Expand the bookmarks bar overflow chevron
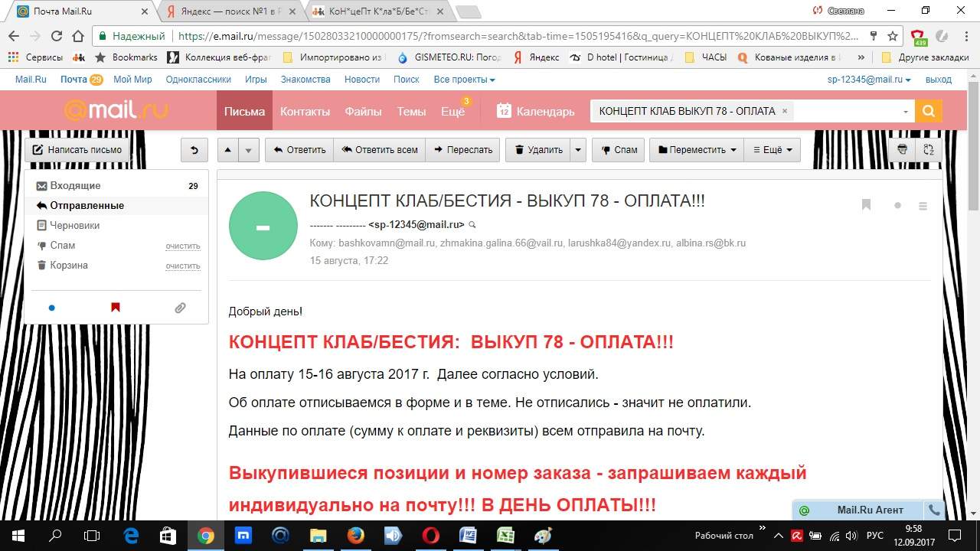The image size is (980, 551). coord(861,57)
